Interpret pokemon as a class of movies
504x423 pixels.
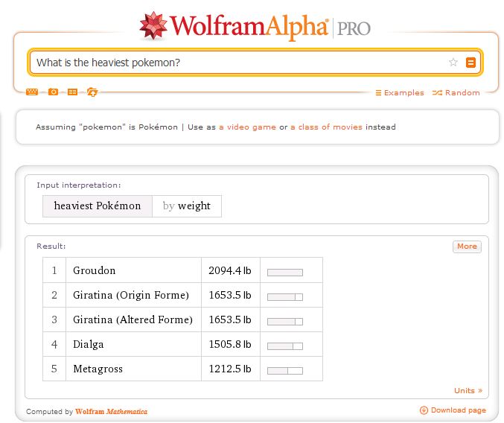coord(326,127)
